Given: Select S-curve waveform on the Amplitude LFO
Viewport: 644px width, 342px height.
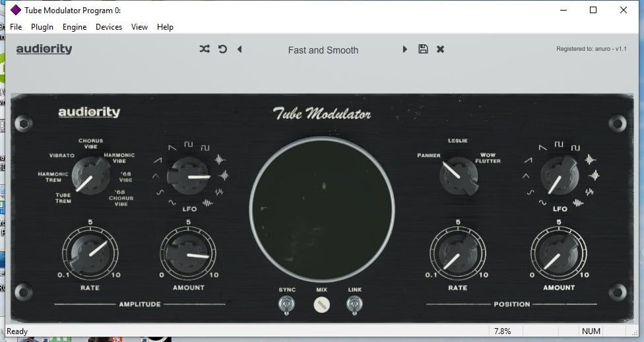Looking at the screenshot, I should [x=160, y=192].
